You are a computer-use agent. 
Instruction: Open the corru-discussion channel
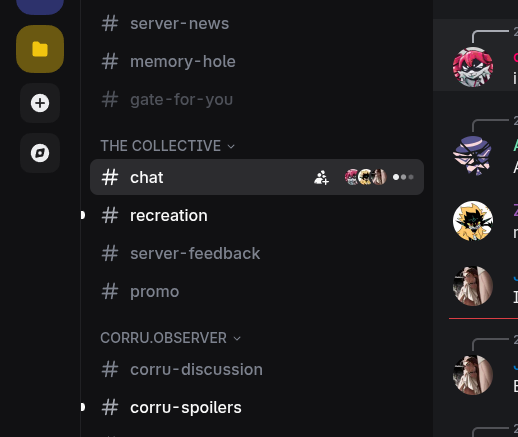coord(257,369)
